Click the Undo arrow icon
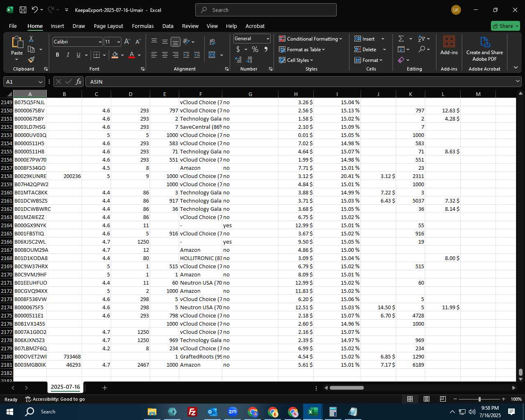 click(35, 10)
